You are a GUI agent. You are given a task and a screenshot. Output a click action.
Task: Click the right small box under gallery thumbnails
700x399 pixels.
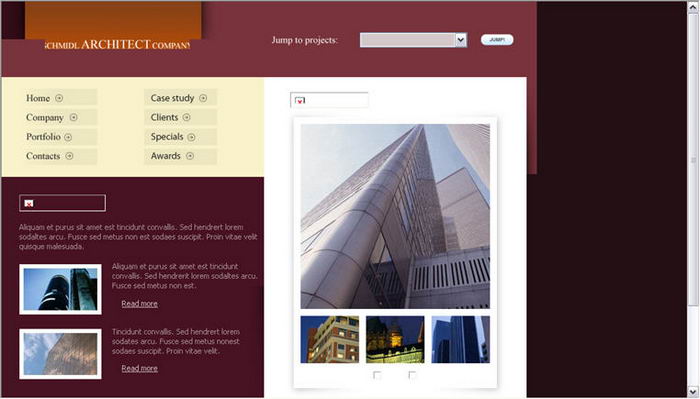point(412,375)
